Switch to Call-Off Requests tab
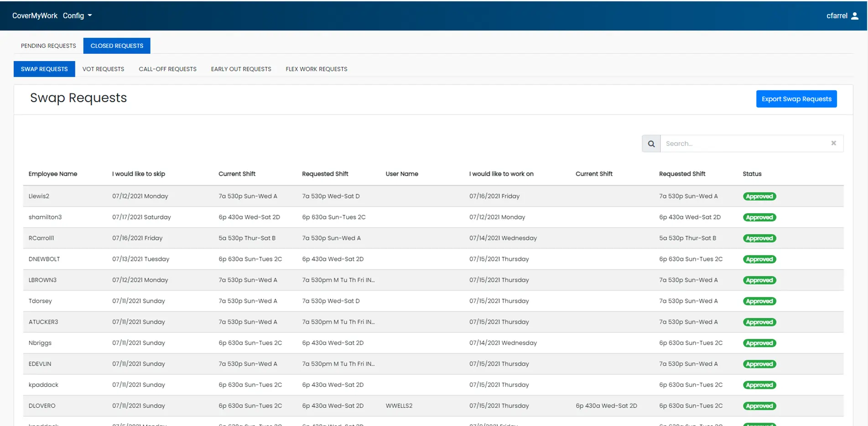This screenshot has width=868, height=426. pos(167,69)
